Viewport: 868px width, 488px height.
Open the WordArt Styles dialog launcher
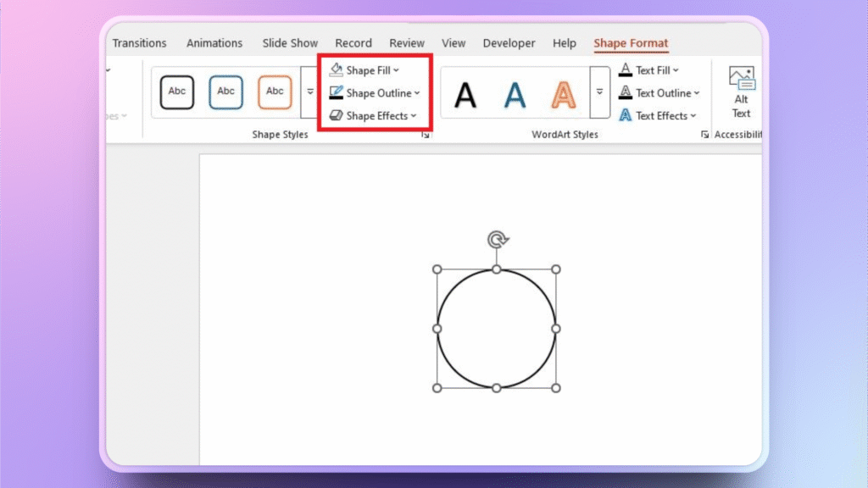click(704, 134)
